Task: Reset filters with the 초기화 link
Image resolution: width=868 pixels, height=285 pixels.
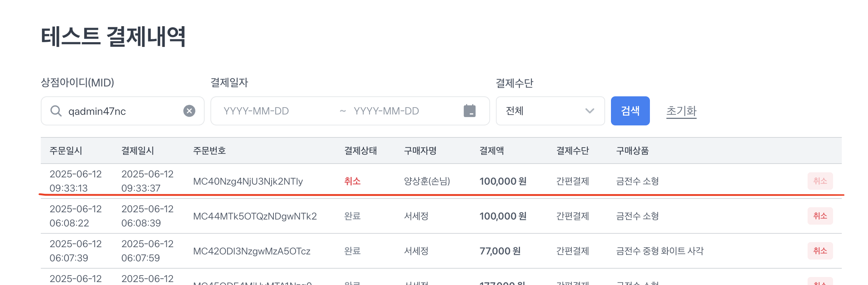Action: pyautogui.click(x=681, y=111)
